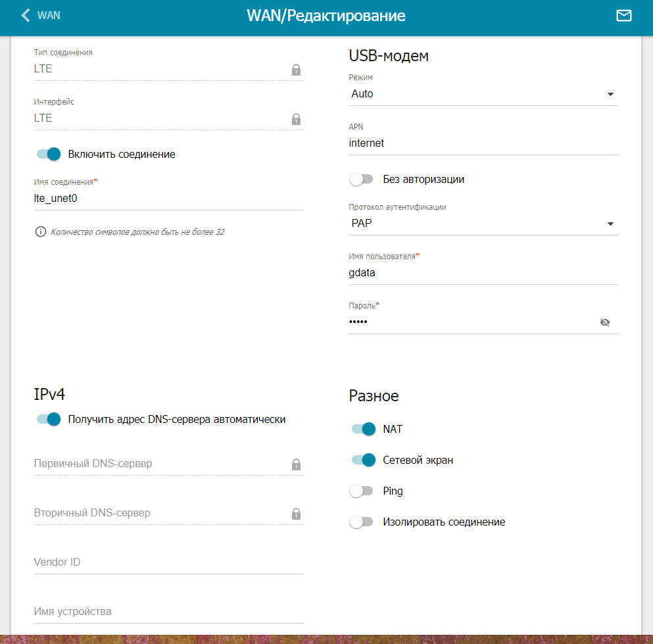Expand Протокол аутентификации dropdown showing PAP
Screen dimensions: 653x644
(x=483, y=224)
